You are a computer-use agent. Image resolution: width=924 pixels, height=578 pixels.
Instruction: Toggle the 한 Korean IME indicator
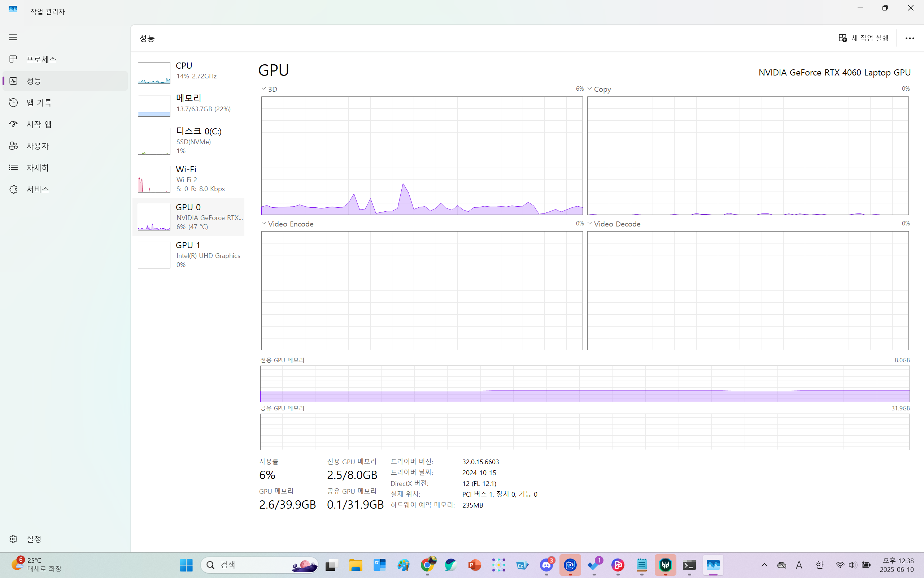[x=820, y=565]
